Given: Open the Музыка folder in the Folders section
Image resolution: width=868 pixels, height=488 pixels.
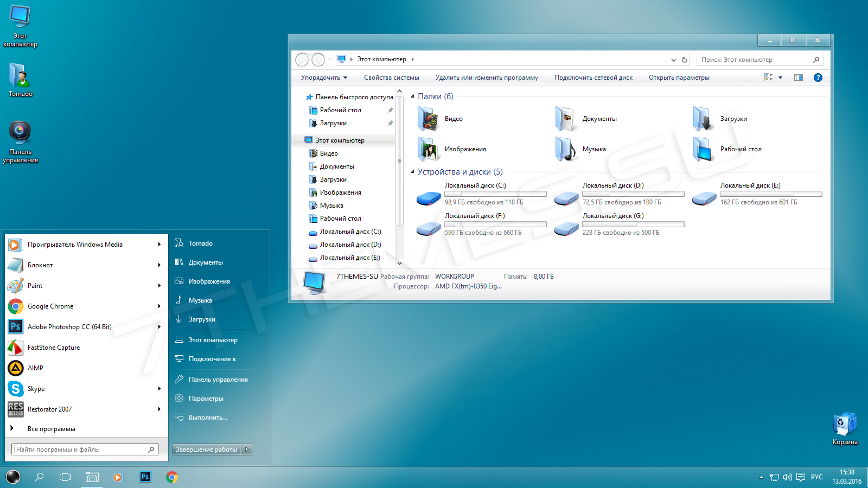Looking at the screenshot, I should [x=565, y=149].
